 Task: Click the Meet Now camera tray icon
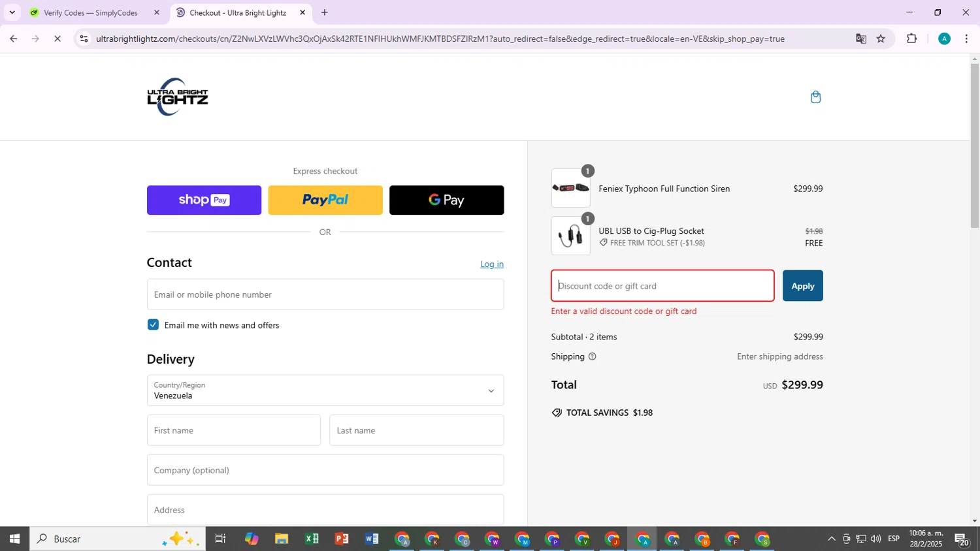click(846, 539)
